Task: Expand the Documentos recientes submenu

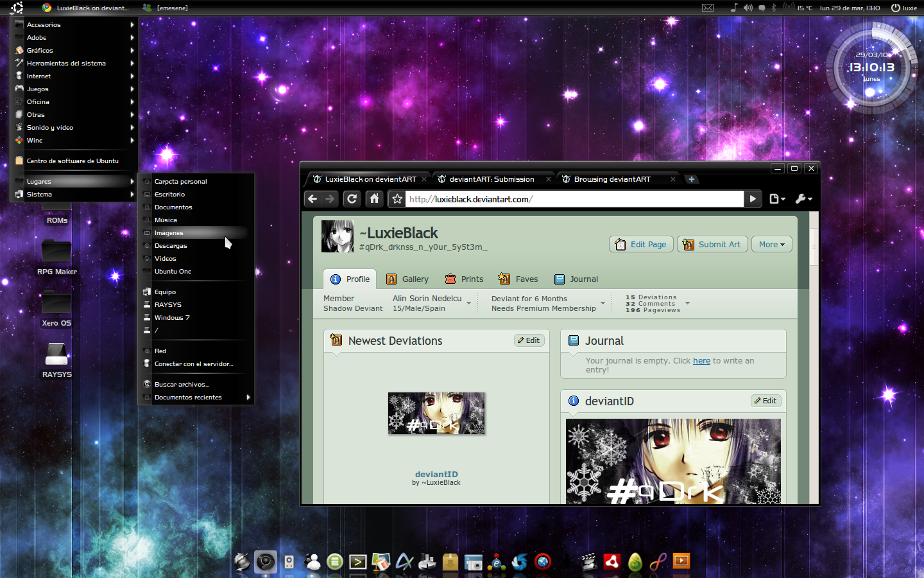Action: point(196,397)
